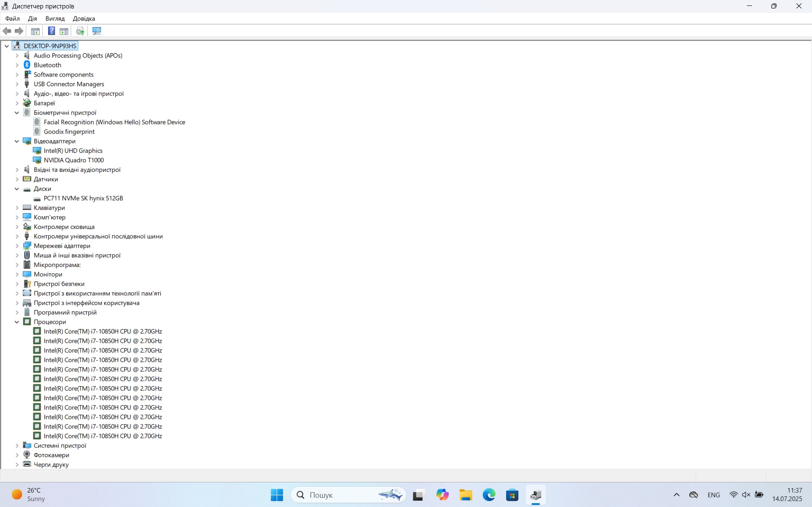Click the Help question-mark toolbar icon

coord(51,31)
